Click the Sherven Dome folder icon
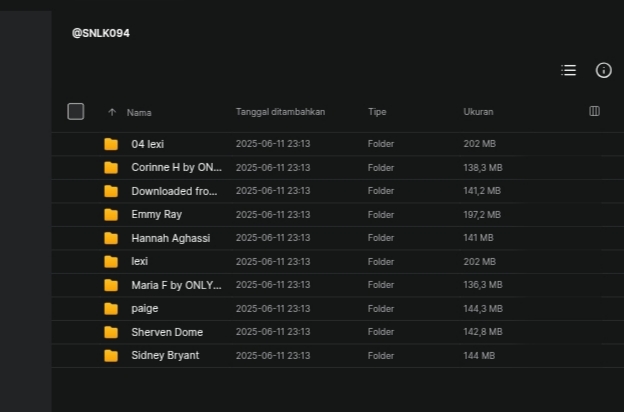The height and width of the screenshot is (412, 624). [x=111, y=332]
